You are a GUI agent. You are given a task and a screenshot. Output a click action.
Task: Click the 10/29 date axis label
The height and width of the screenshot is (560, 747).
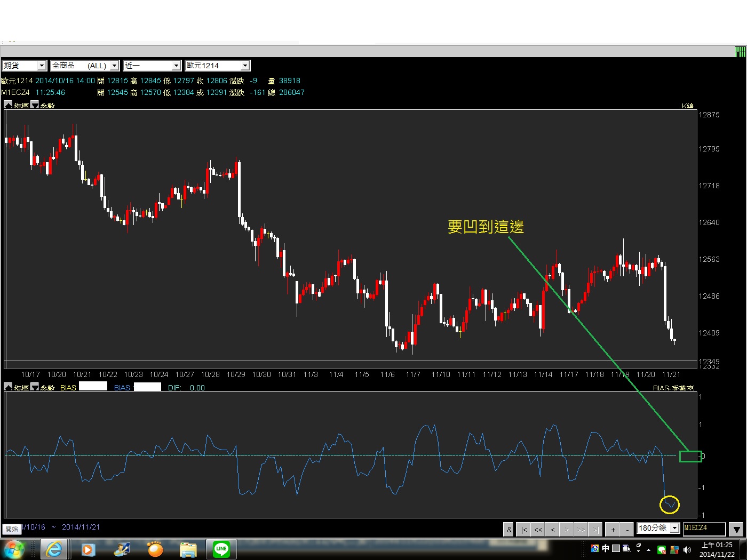(236, 374)
